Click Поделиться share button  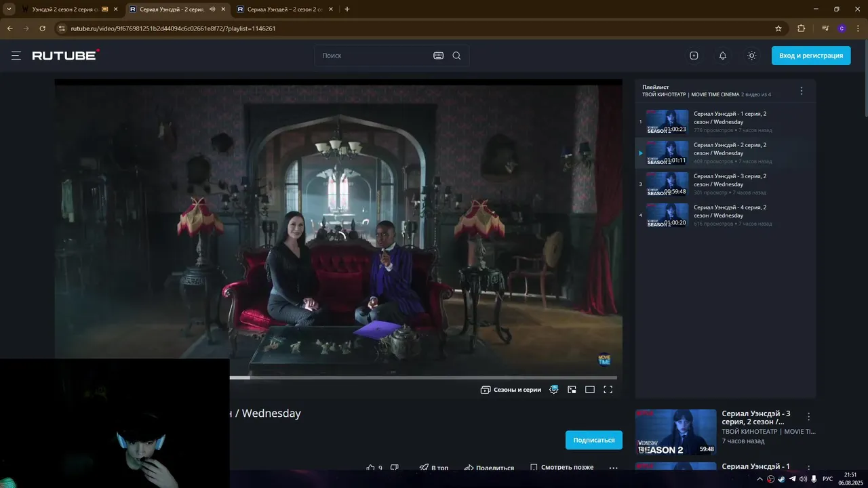click(489, 468)
